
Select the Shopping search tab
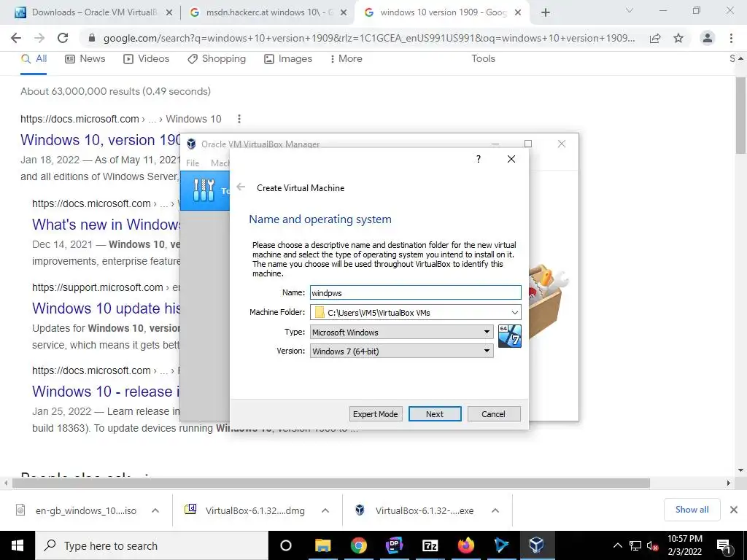[x=217, y=58]
